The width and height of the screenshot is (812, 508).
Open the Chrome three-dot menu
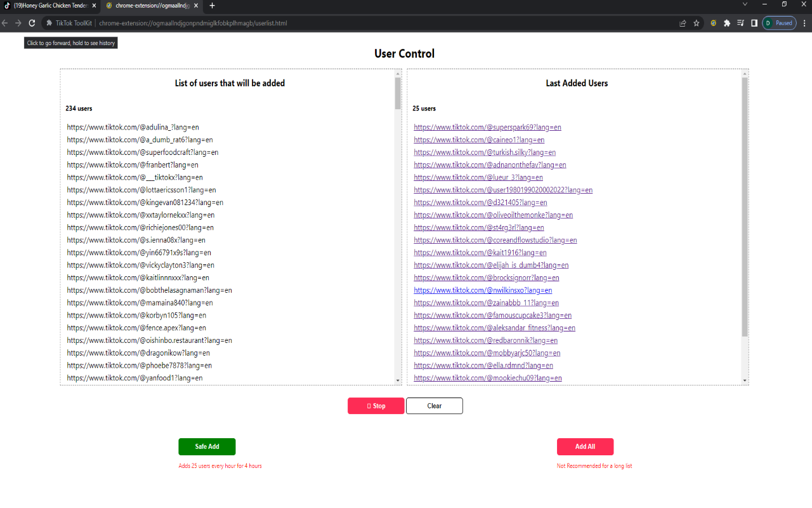click(x=804, y=23)
